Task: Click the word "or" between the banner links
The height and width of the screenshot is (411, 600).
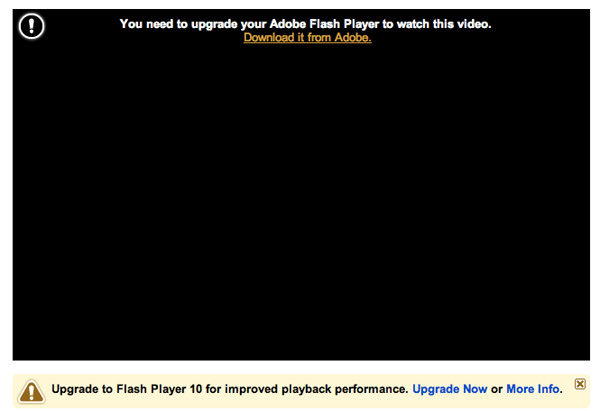Action: click(497, 389)
